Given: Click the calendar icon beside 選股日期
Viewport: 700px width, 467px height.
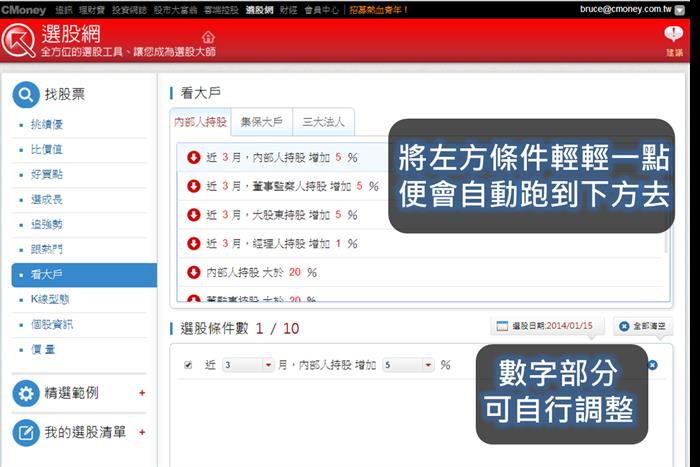Looking at the screenshot, I should click(x=502, y=326).
